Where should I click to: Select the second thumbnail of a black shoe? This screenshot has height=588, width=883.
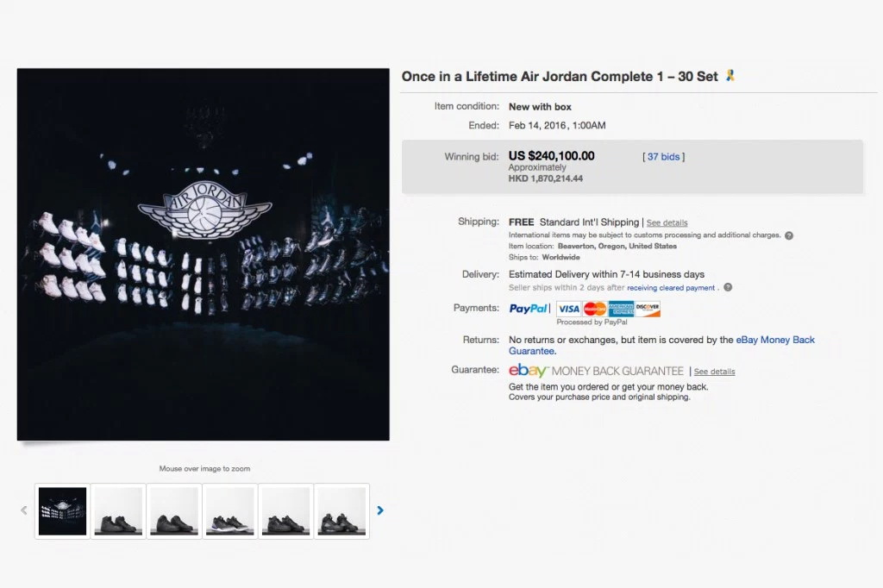click(x=118, y=511)
